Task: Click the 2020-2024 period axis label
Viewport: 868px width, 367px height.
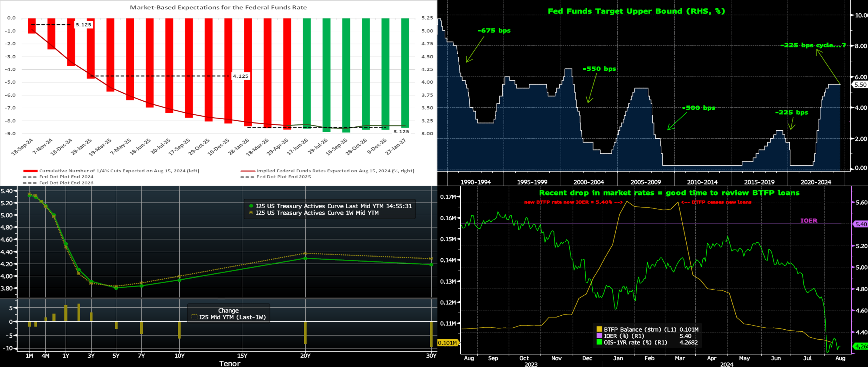Action: 816,182
